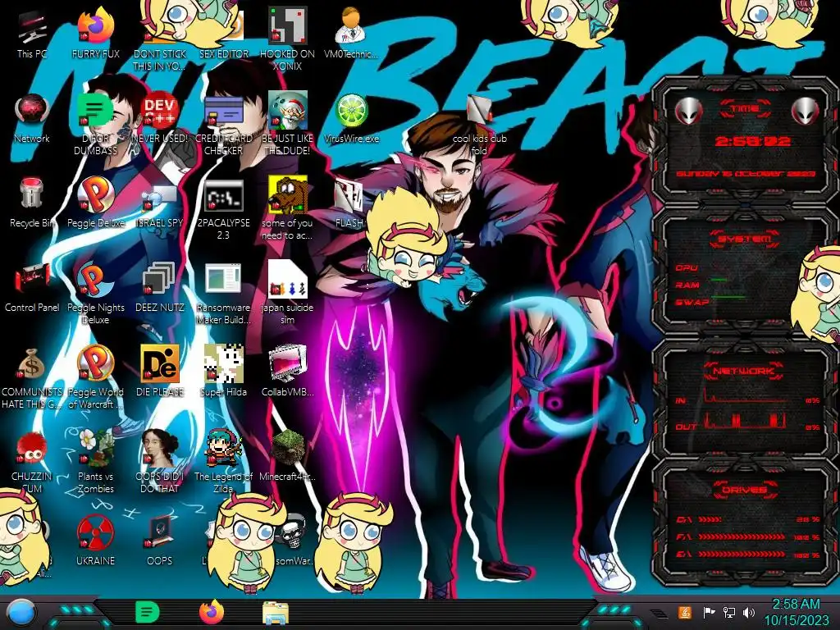Click the Sunday 15 October date text
Viewport: 840px width, 630px height.
(745, 174)
